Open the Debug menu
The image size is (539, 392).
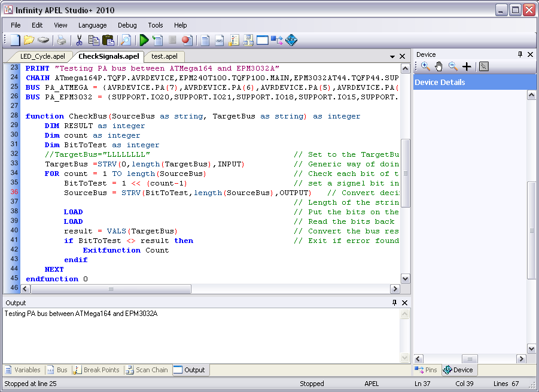[127, 25]
